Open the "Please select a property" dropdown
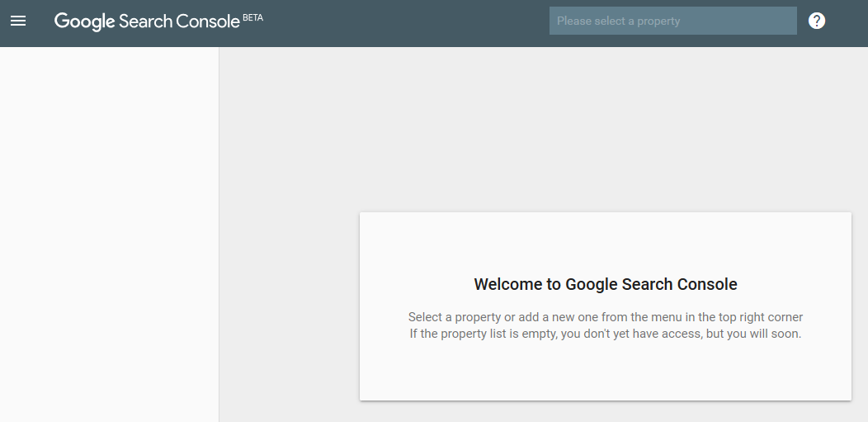This screenshot has height=422, width=868. [672, 21]
